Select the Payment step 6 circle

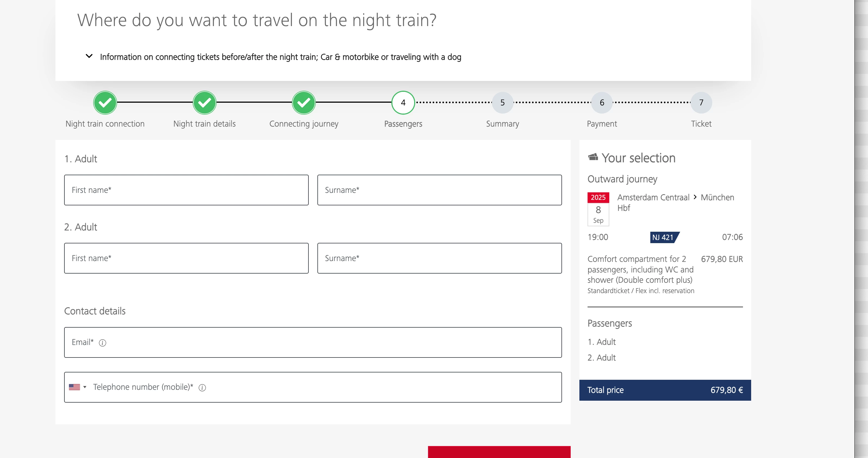602,102
